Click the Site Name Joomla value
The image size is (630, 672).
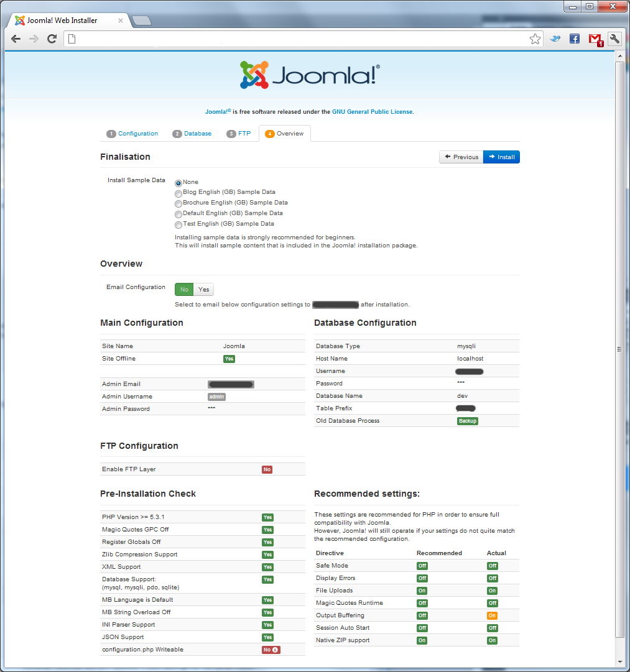point(234,346)
